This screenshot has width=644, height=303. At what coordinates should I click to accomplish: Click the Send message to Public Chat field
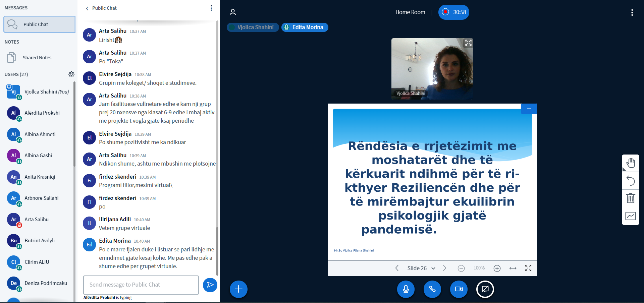[x=141, y=285]
